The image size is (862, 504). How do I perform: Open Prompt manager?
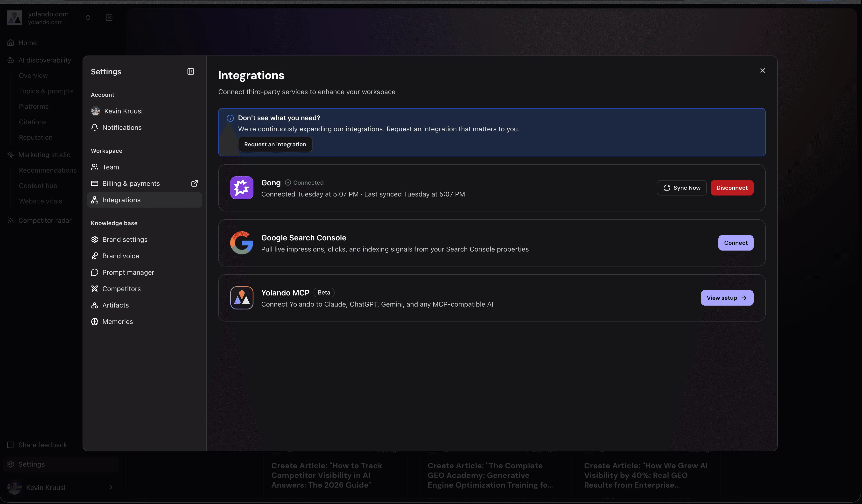[144, 272]
